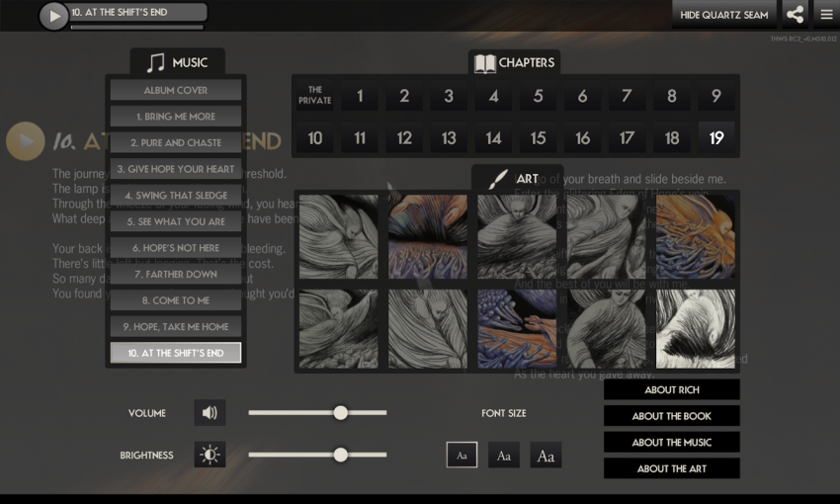
Task: Open chapter 16
Action: pos(582,137)
